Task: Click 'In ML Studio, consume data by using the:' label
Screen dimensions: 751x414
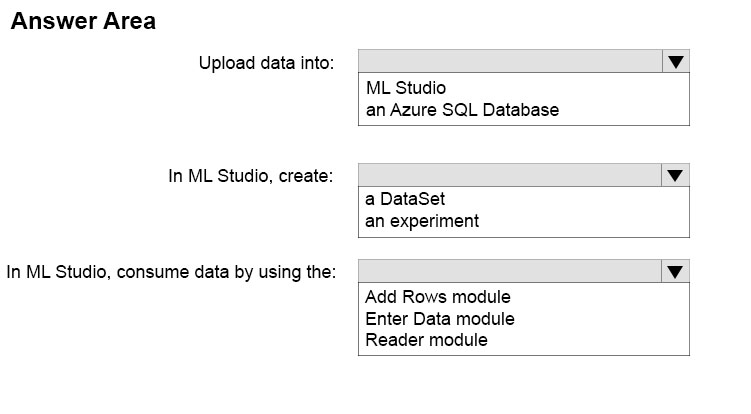Action: click(171, 272)
